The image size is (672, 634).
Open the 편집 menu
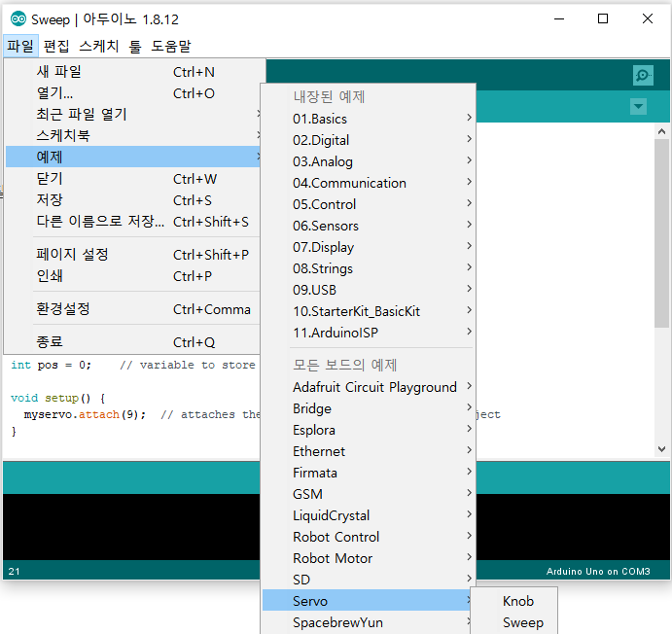(56, 46)
